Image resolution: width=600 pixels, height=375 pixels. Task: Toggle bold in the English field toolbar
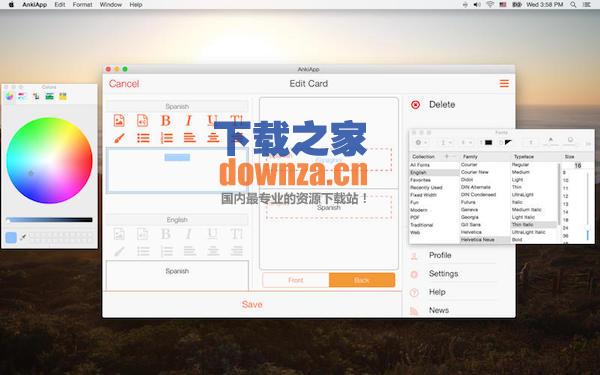[x=166, y=234]
